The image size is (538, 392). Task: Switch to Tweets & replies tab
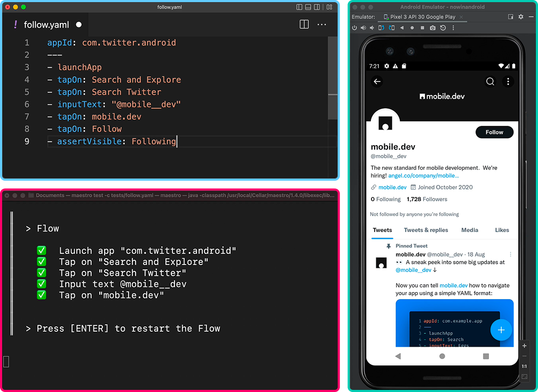[x=426, y=230]
